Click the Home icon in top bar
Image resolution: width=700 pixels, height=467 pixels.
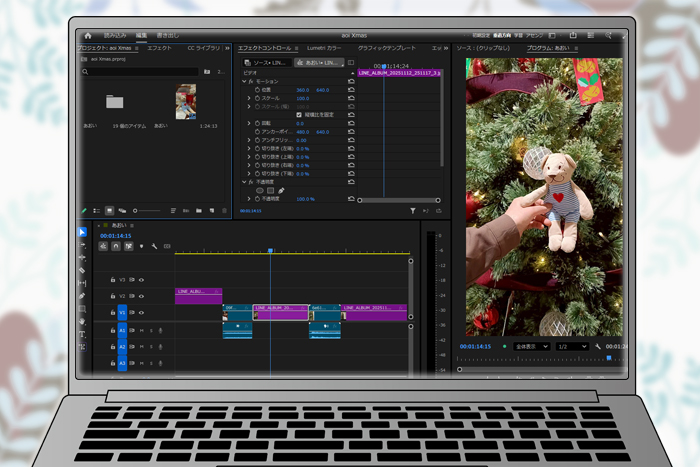(x=88, y=34)
